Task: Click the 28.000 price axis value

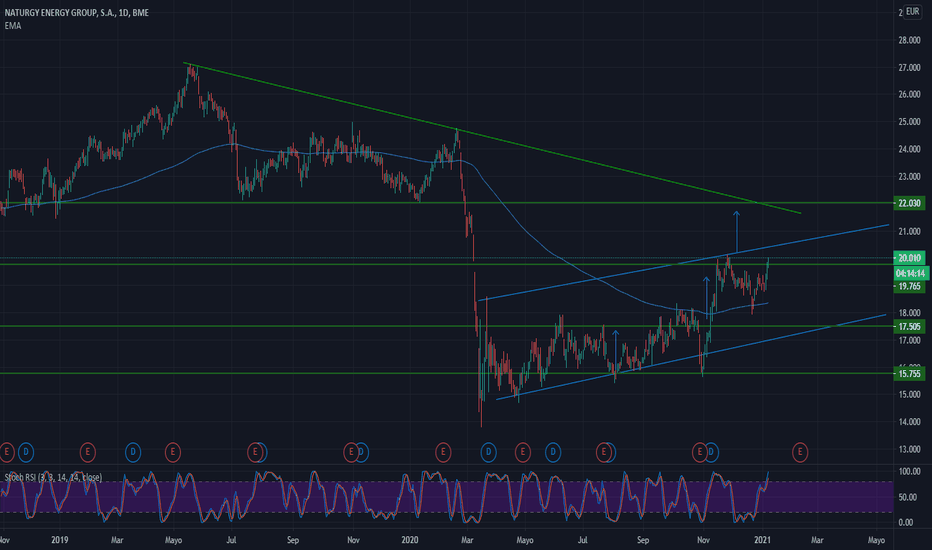Action: coord(909,40)
